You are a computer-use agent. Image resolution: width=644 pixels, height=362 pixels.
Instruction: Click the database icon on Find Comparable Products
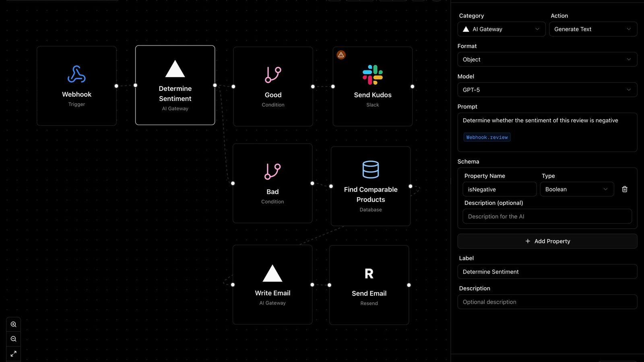tap(371, 169)
